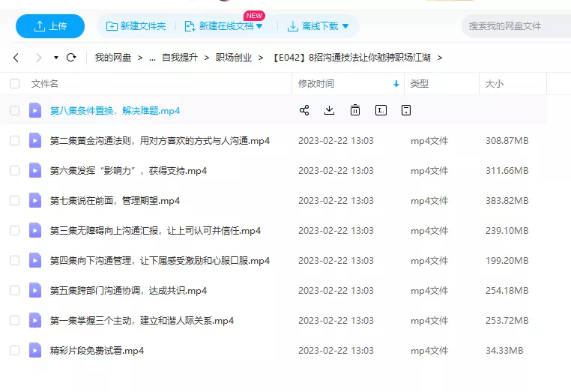Click the video file icon of 精彩片段免费试看.mp4
Image resolution: width=571 pixels, height=392 pixels.
point(35,351)
